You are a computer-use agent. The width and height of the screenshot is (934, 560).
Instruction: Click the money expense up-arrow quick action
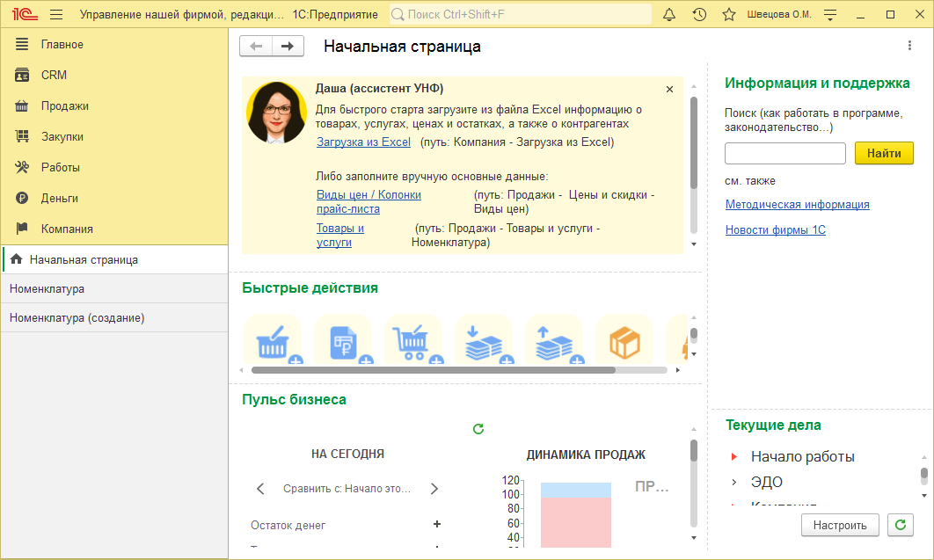click(x=554, y=340)
